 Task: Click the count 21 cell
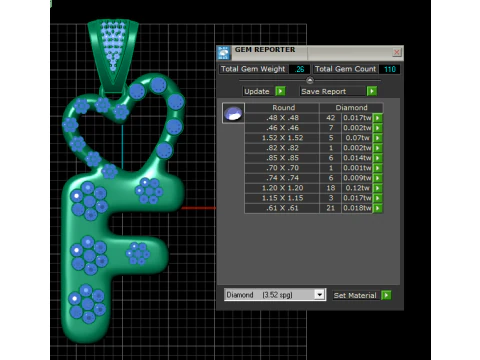coord(330,208)
